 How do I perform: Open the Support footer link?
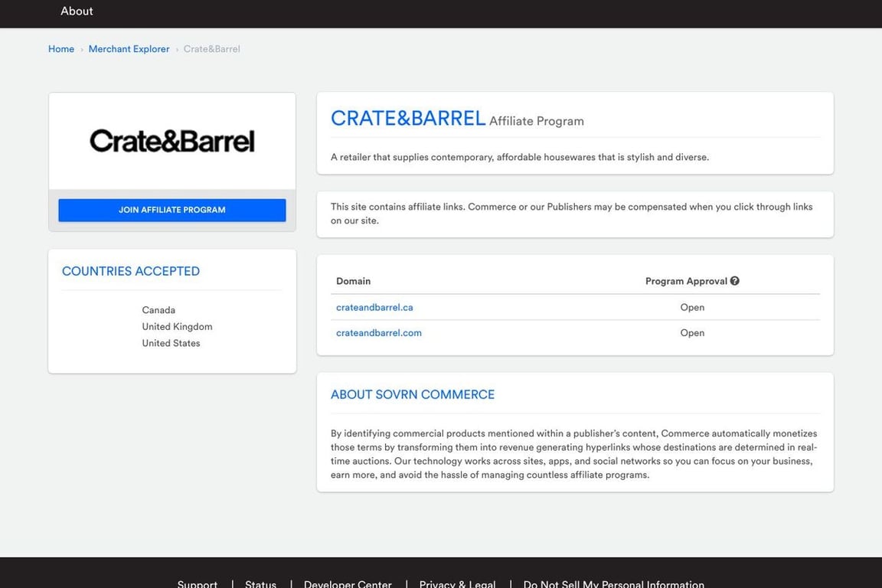(198, 583)
